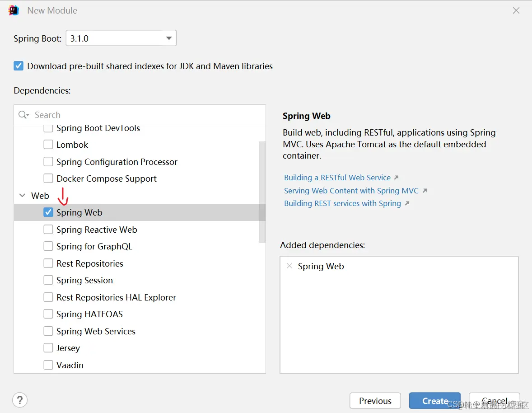Collapse the Web category
This screenshot has width=532, height=413.
[22, 196]
